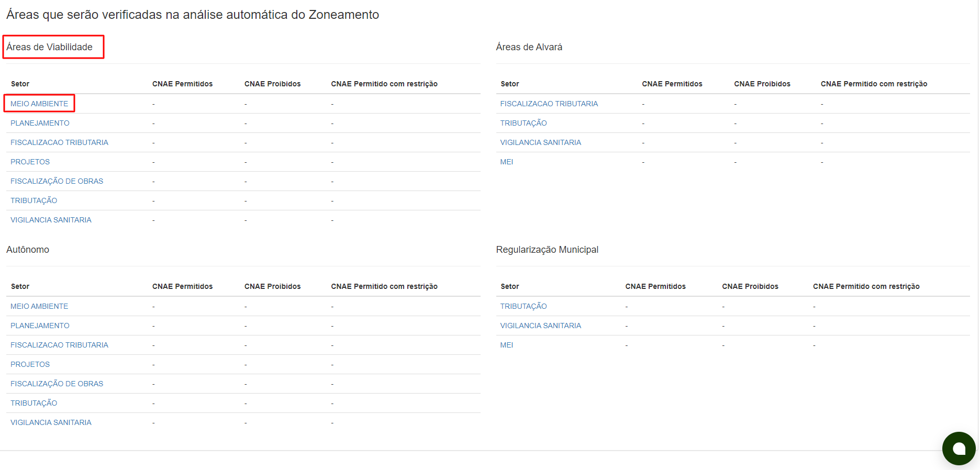Open MEI in Regularização Municipal
Screen dimensions: 980x470
(x=506, y=345)
